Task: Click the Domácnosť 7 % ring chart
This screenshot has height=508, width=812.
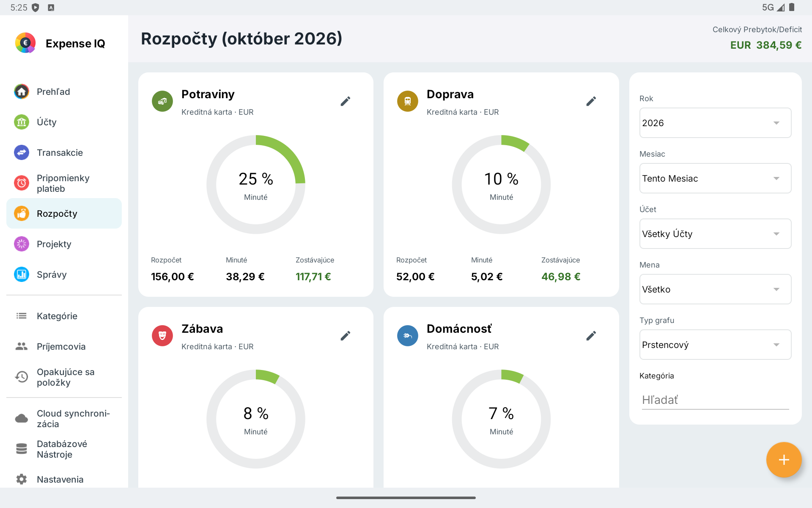Action: pyautogui.click(x=501, y=419)
